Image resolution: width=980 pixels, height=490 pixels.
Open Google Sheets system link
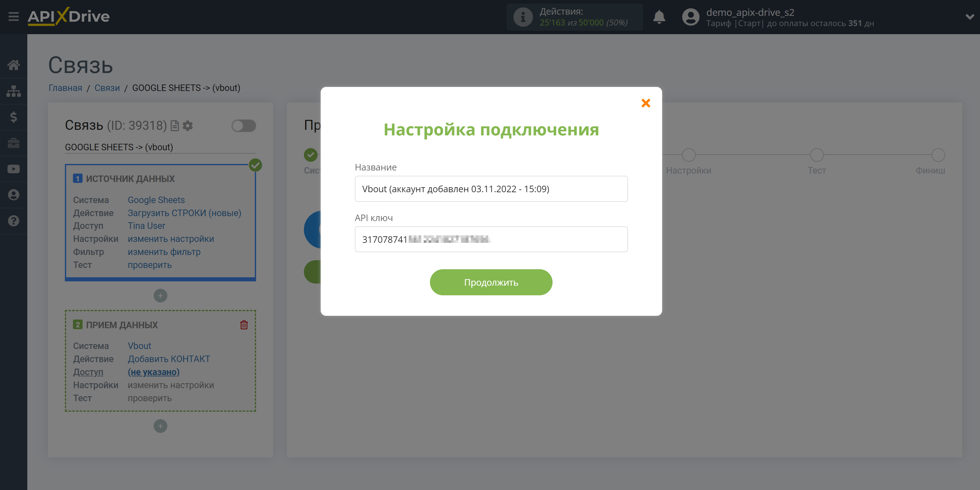(156, 200)
